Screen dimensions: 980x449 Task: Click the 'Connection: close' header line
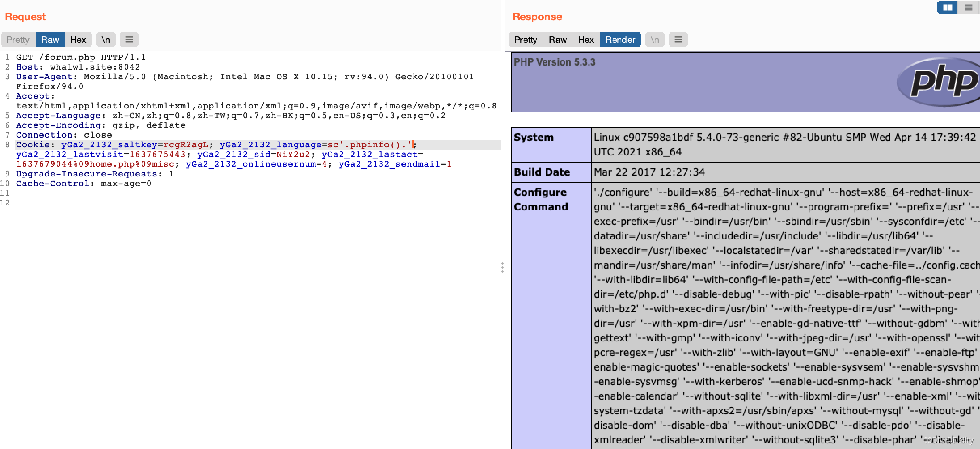coord(64,135)
